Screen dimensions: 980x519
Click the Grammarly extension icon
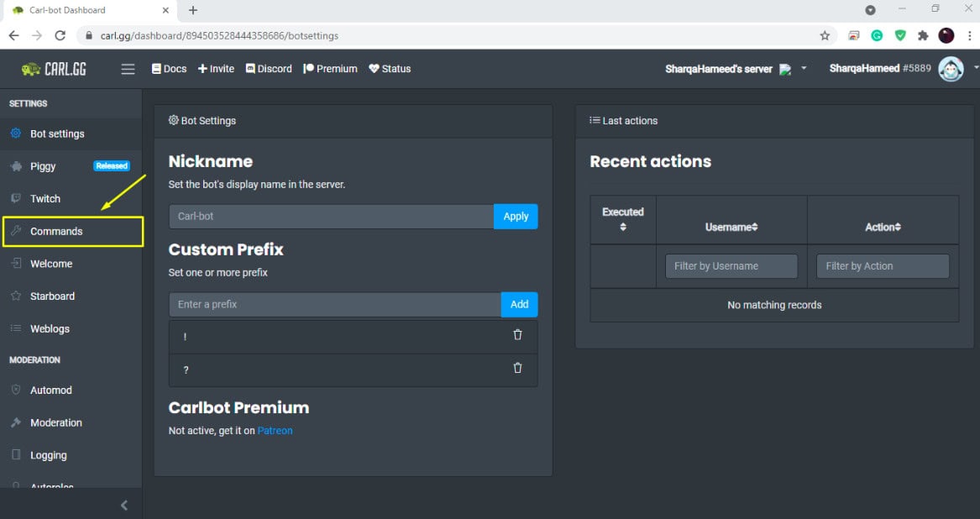tap(877, 35)
